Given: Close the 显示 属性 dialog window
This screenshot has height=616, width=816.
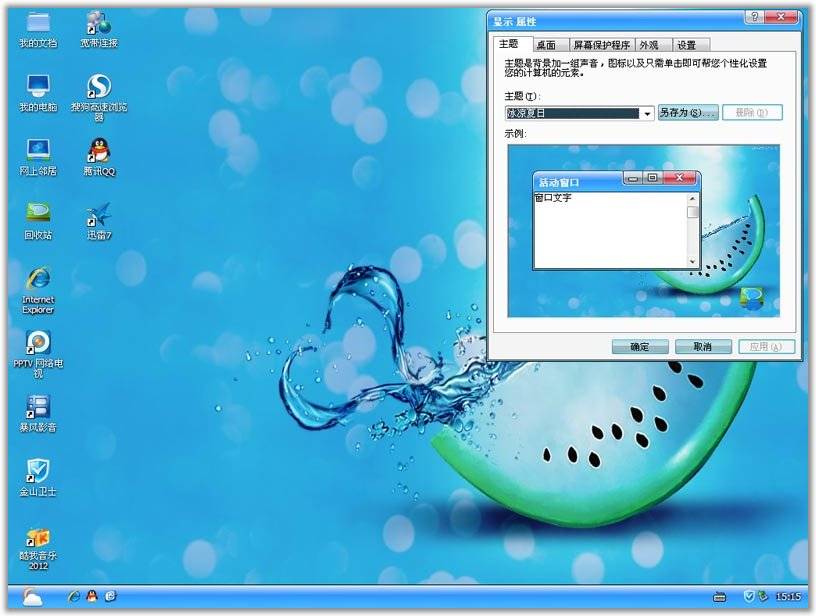Looking at the screenshot, I should (x=781, y=17).
